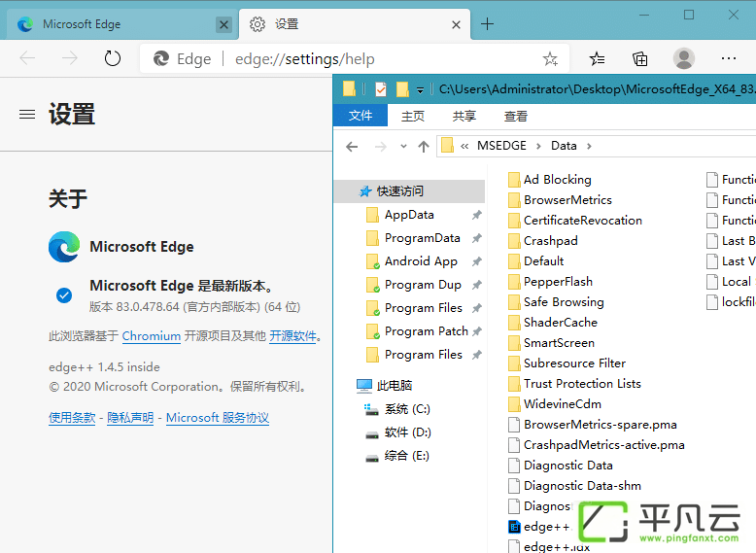Viewport: 756px width, 553px height.
Task: Select the WidevineCdm folder
Action: click(x=555, y=404)
